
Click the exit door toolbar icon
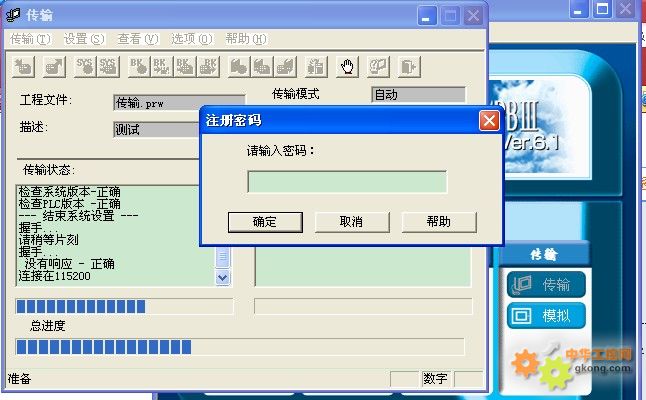click(x=408, y=67)
